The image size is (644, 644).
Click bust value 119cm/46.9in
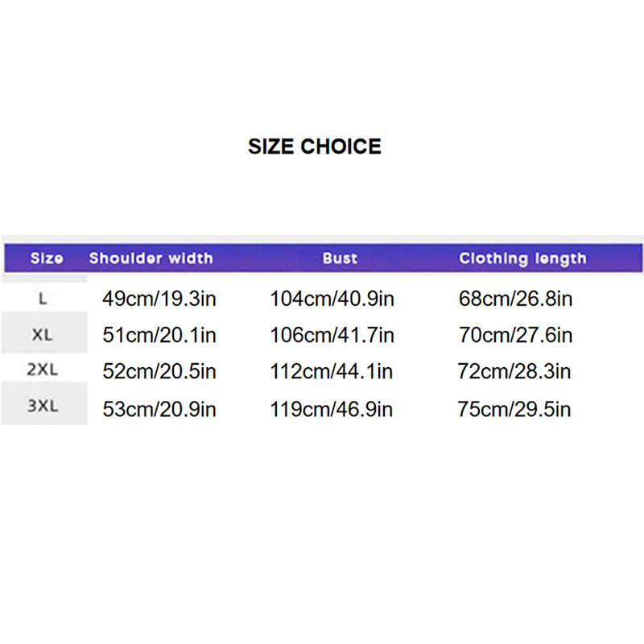332,409
